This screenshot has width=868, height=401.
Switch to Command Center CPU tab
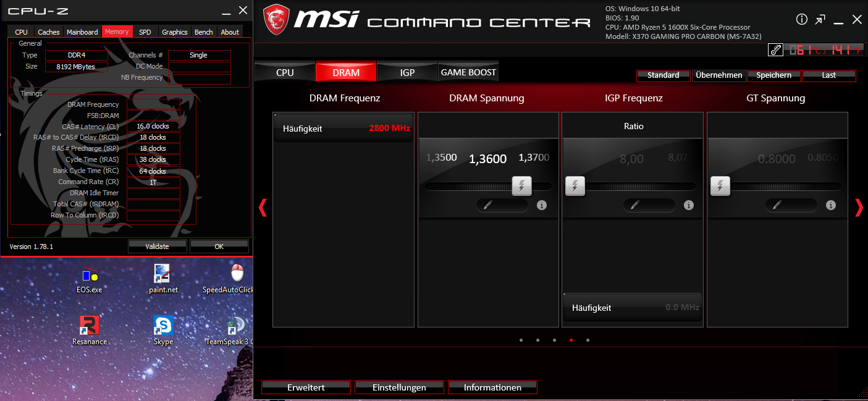click(285, 72)
